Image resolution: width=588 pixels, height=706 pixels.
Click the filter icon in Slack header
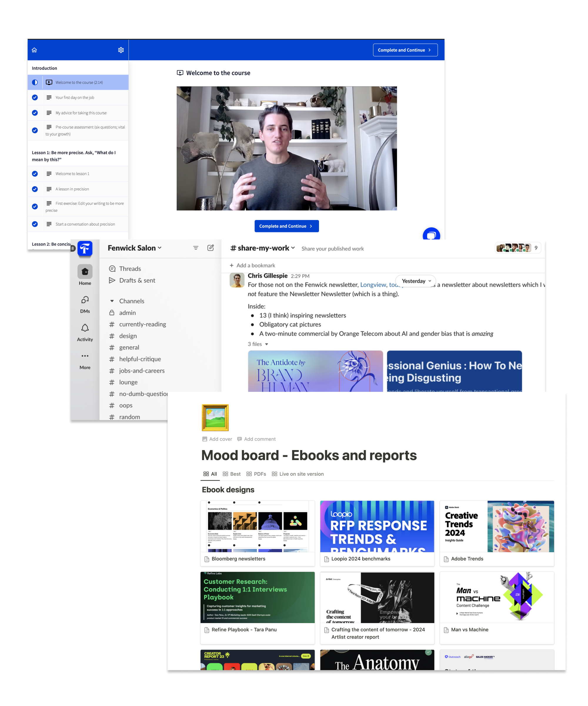[196, 248]
